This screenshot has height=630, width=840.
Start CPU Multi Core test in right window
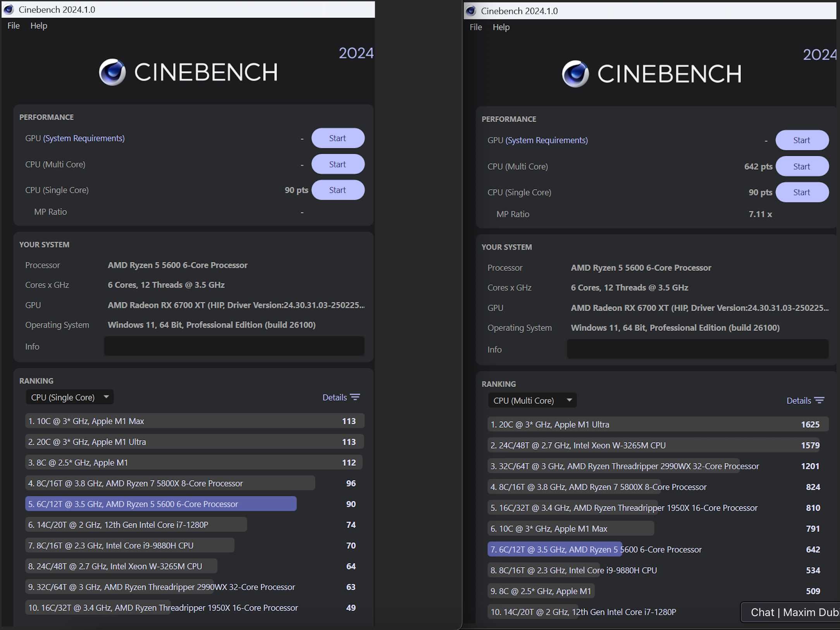pyautogui.click(x=802, y=166)
